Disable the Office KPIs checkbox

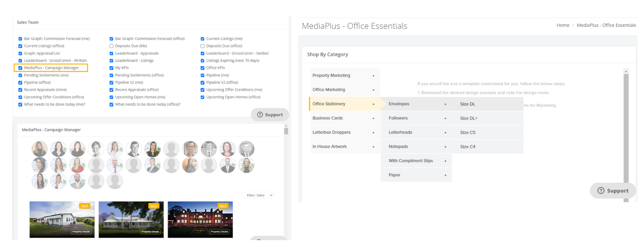point(203,68)
